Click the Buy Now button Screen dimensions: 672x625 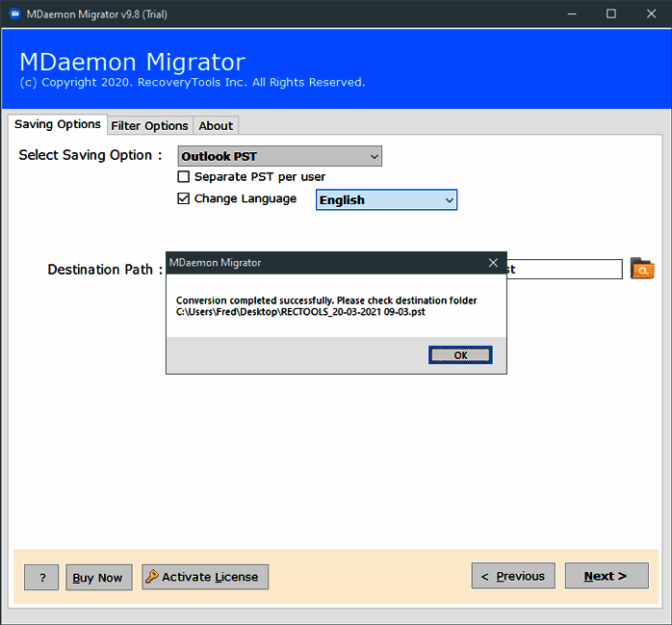[98, 577]
